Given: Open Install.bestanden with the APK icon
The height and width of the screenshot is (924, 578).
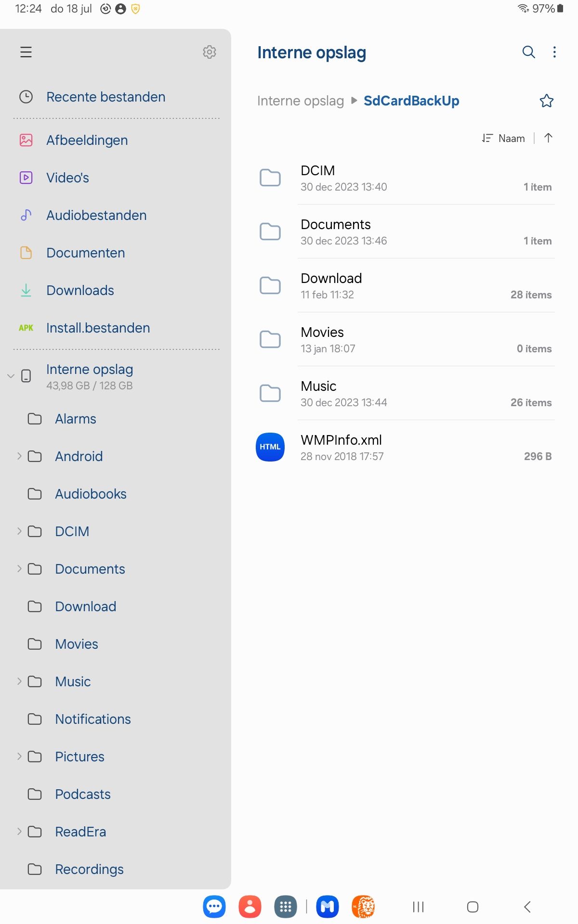Looking at the screenshot, I should click(x=97, y=328).
